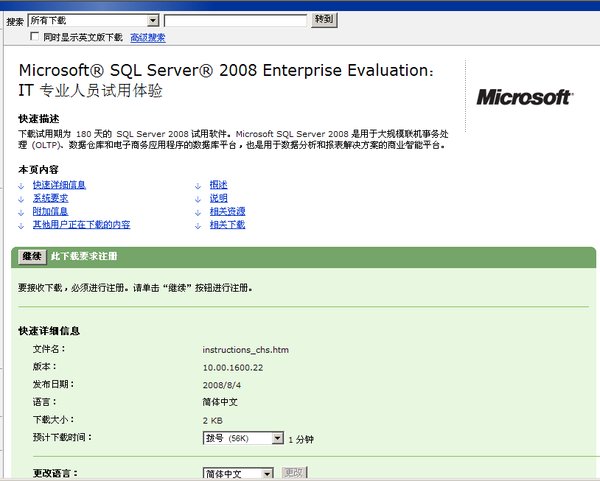The height and width of the screenshot is (481, 600).
Task: Click the search text input field
Action: click(x=235, y=20)
